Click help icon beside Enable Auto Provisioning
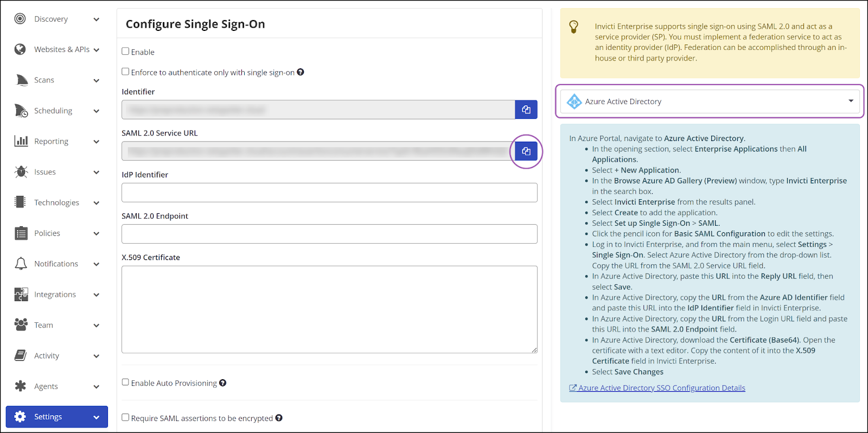Viewport: 868px width, 433px height. tap(222, 383)
